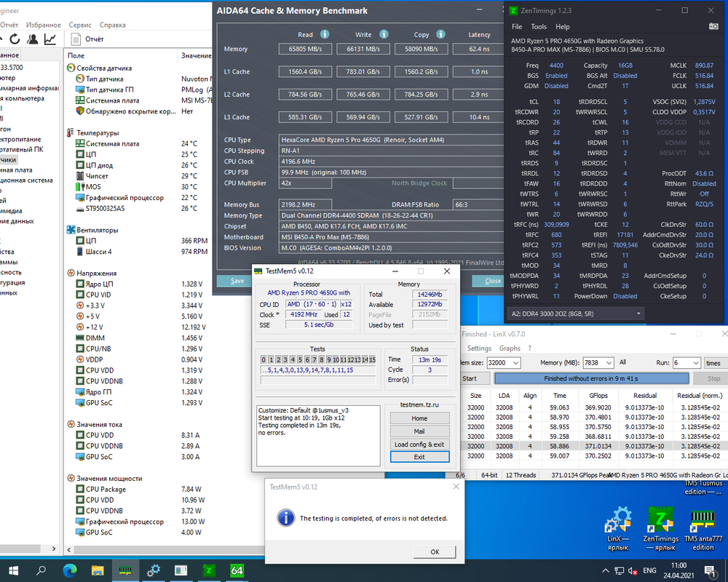The image size is (728, 582).
Task: Select LinX row with 371.0134 GFlops
Action: click(596, 446)
